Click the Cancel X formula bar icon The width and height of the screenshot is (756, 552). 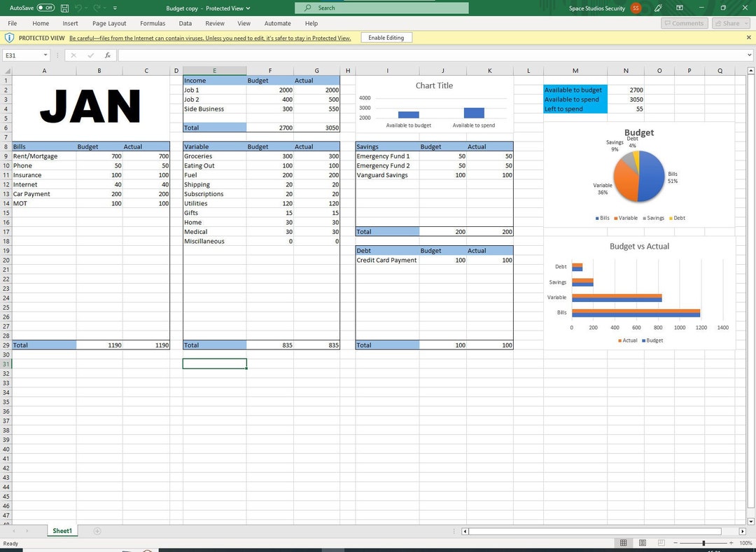73,55
